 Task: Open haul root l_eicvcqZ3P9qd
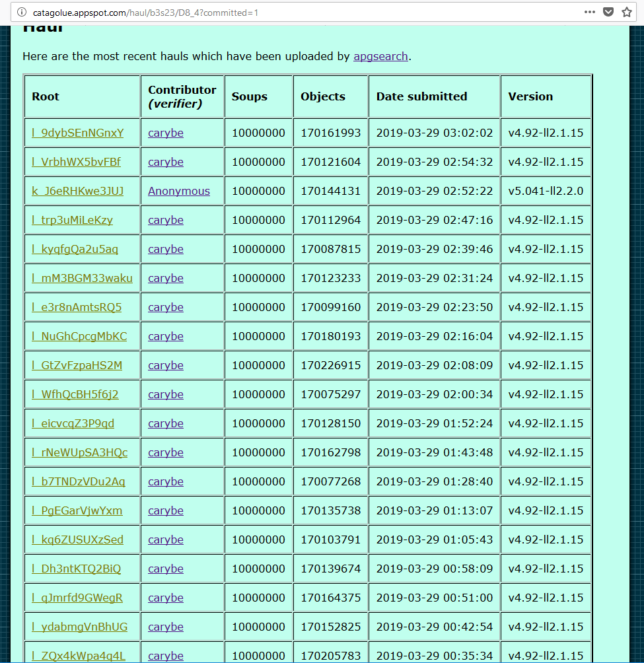coord(73,424)
